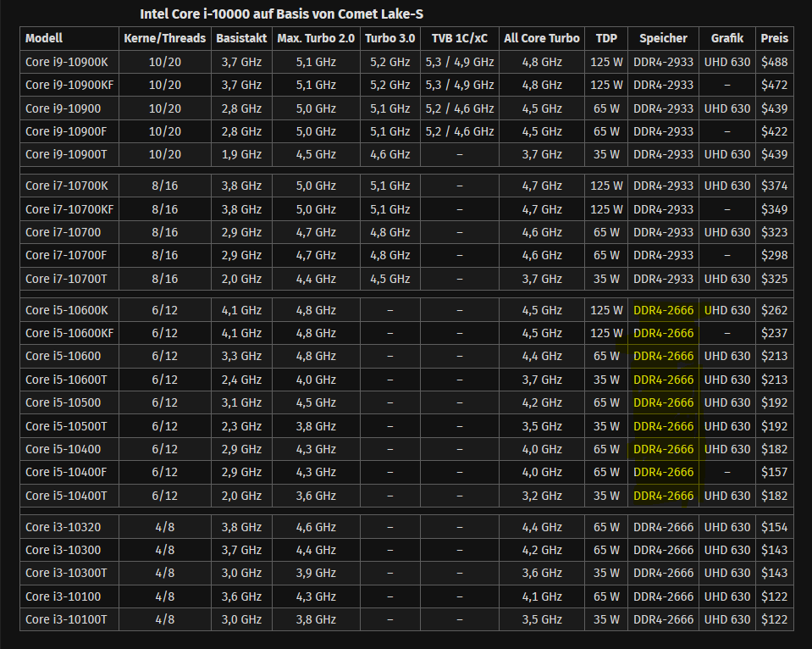Select the 'Core i3-10100' model name
The height and width of the screenshot is (649, 812).
coord(64,596)
